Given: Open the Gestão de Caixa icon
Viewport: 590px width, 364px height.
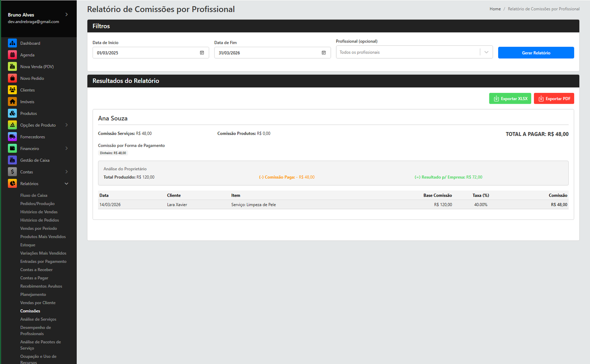Looking at the screenshot, I should [13, 160].
